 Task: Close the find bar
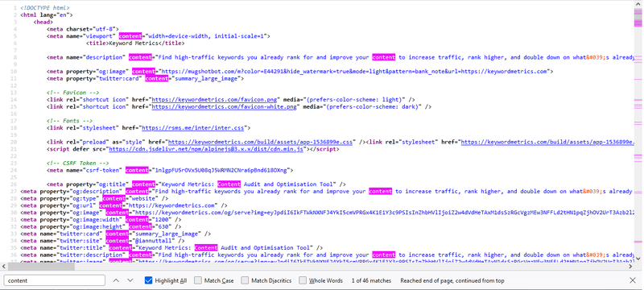coord(633,280)
